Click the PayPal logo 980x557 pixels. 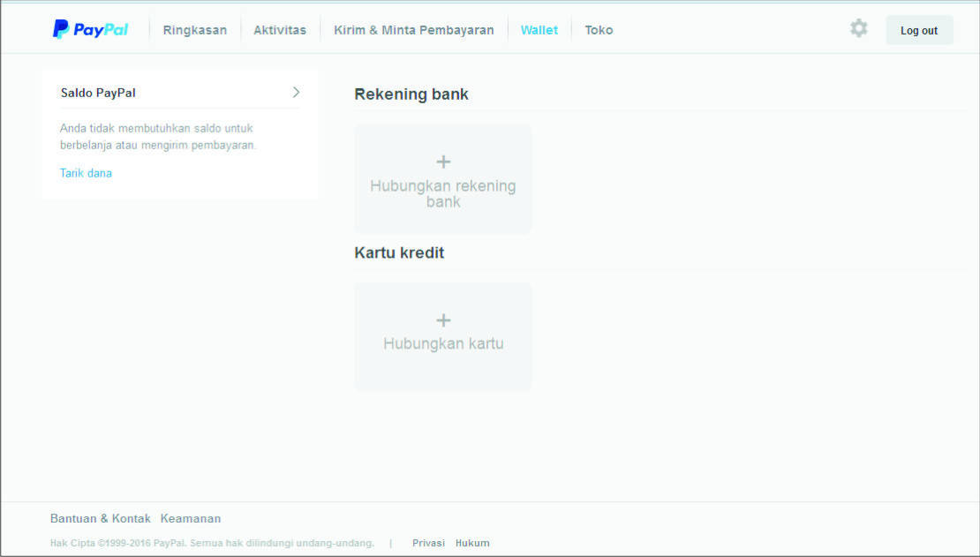point(89,28)
